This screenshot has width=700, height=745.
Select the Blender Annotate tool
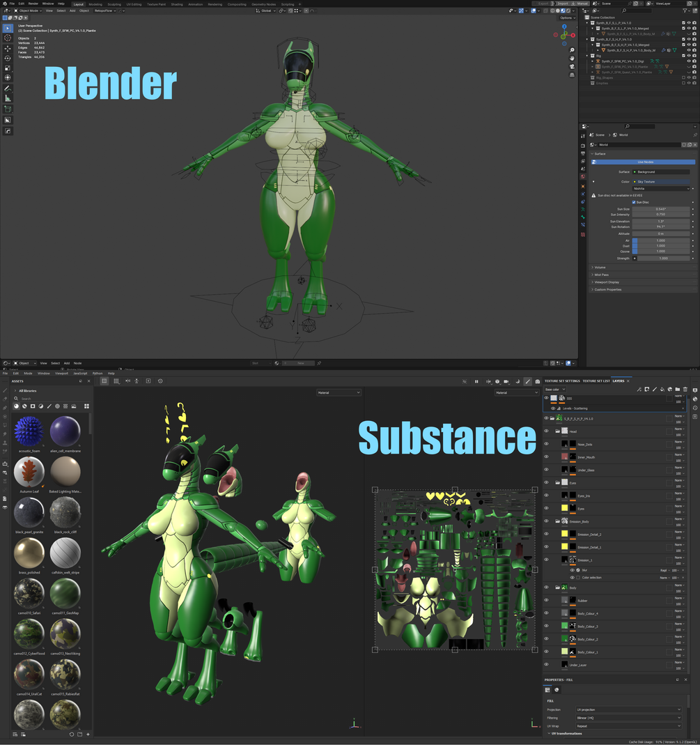coord(8,89)
